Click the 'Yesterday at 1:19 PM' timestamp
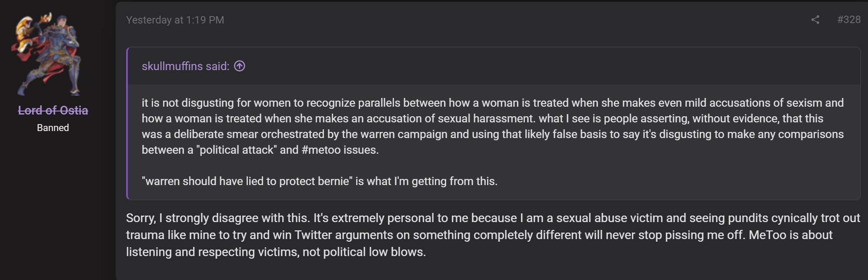The image size is (868, 280). 175,20
